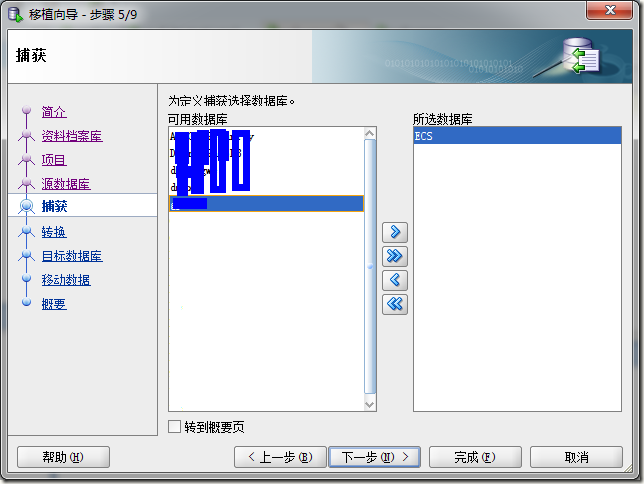This screenshot has width=644, height=484.
Task: Click scroll-down arrow of available databases list
Action: [370, 405]
